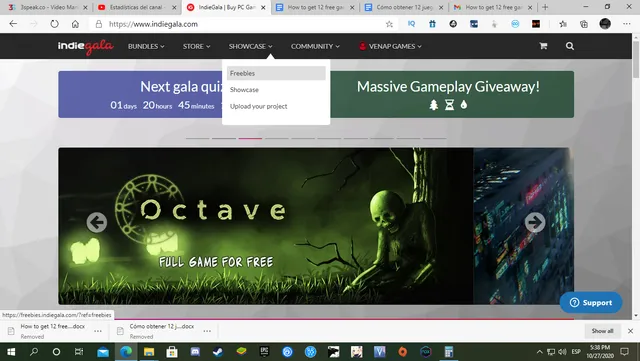Open browser Favorites list icon
This screenshot has width=640, height=361.
coord(563,24)
